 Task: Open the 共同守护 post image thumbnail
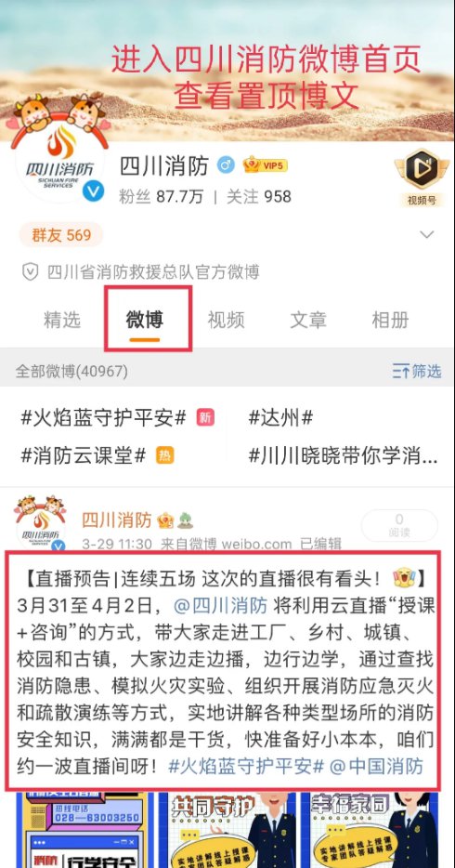(x=227, y=830)
